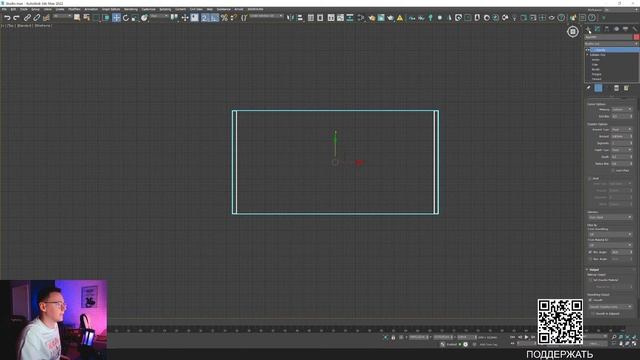
Task: Select Vertex sub-object in modifier stack
Action: 596,60
